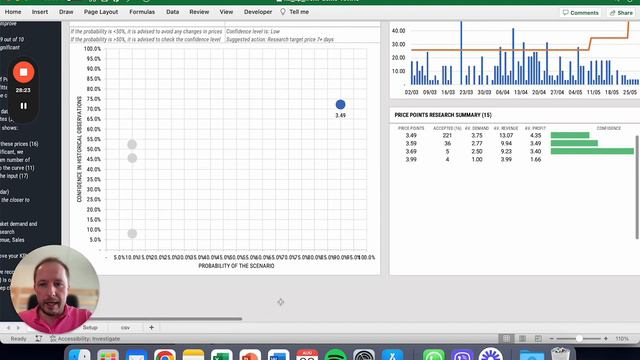The image size is (640, 360).
Task: Open Viber from the dock
Action: pyautogui.click(x=462, y=355)
